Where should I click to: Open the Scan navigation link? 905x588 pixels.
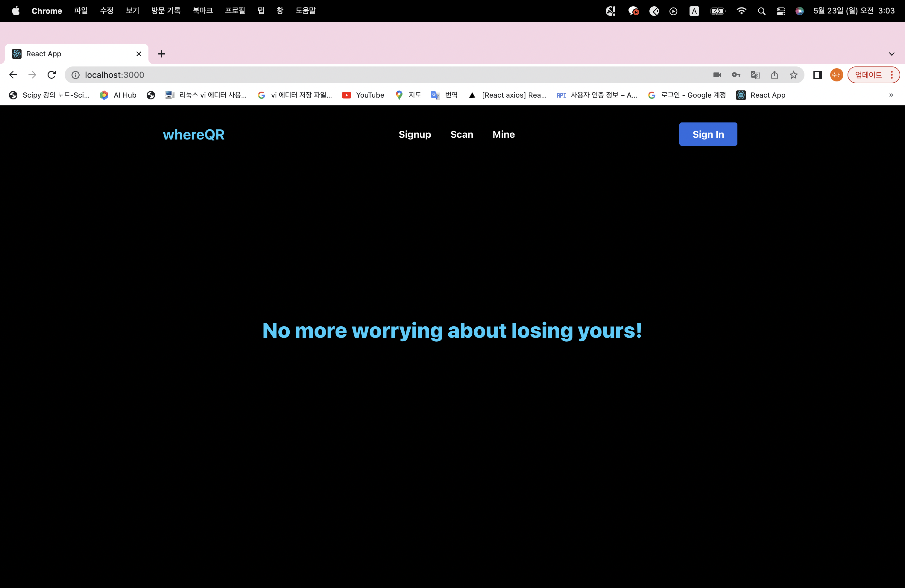[x=461, y=134]
